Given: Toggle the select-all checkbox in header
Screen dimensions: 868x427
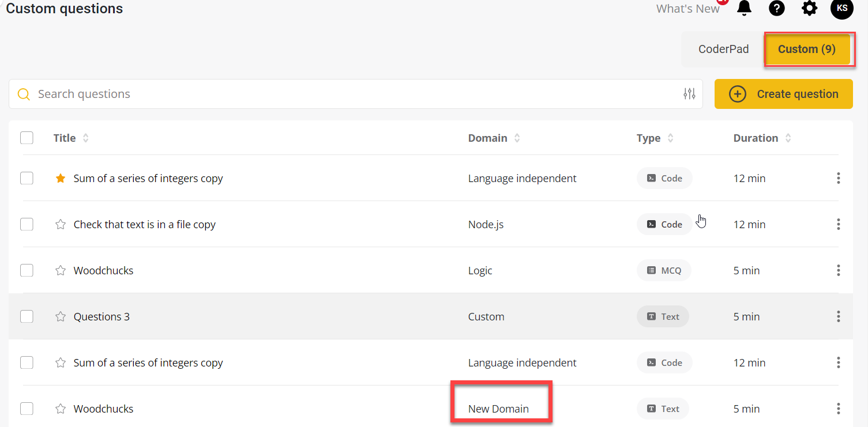Looking at the screenshot, I should (27, 138).
